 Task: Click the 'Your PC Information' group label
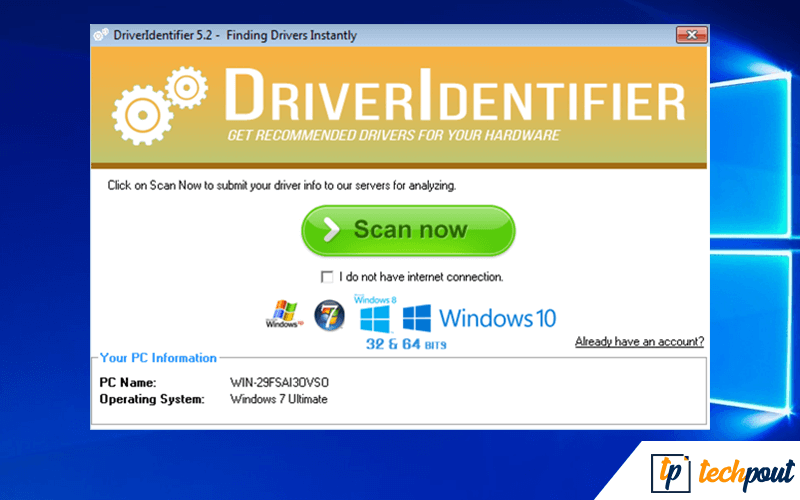click(x=158, y=358)
